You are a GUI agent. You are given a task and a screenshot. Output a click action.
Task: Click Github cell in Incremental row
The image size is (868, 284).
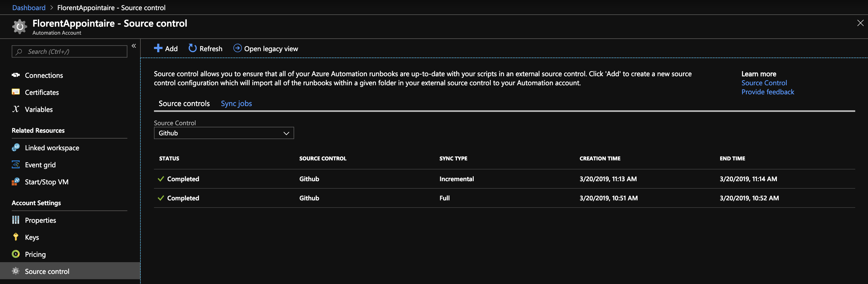tap(309, 179)
